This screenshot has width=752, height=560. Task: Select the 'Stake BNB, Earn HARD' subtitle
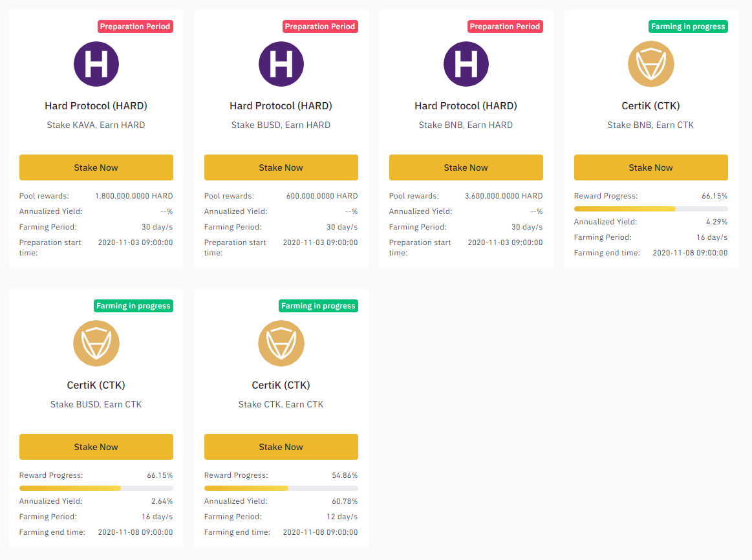466,125
